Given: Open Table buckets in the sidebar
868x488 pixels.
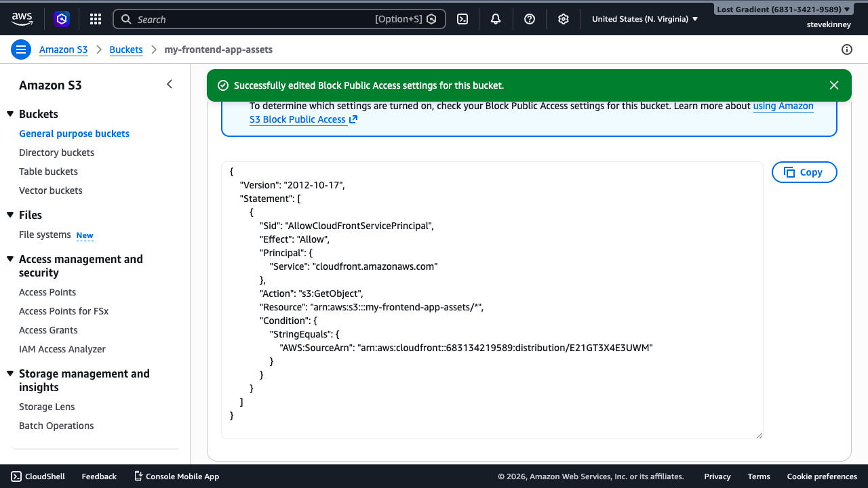Looking at the screenshot, I should click(x=48, y=171).
